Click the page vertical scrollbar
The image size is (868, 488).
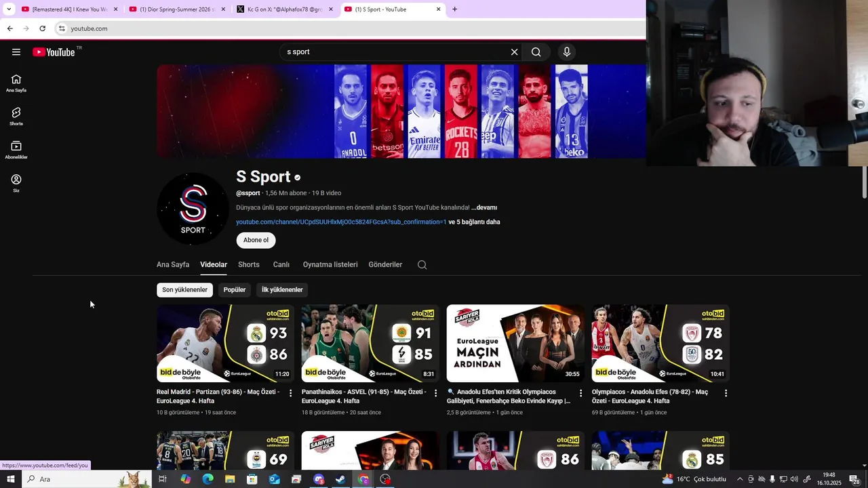[x=864, y=182]
